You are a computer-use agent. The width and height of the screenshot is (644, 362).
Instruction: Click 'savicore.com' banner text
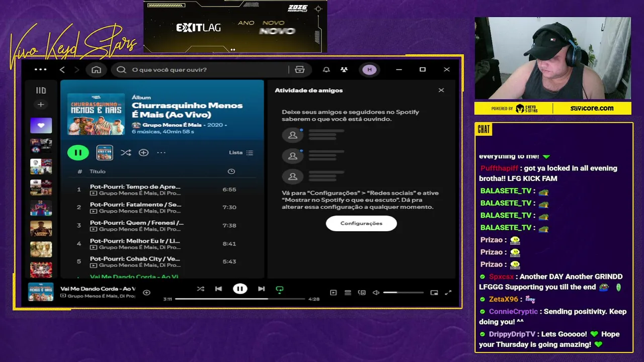(x=592, y=108)
